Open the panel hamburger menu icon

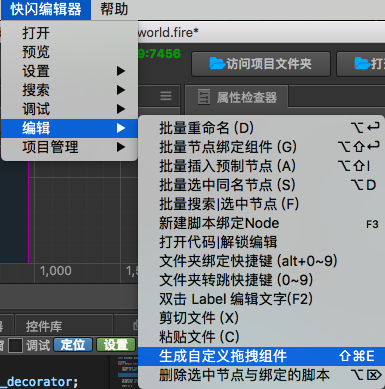pyautogui.click(x=166, y=96)
